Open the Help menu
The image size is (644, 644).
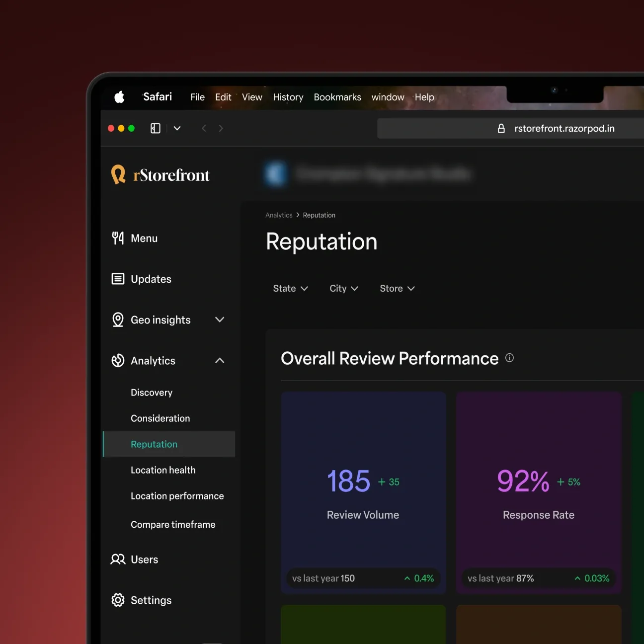coord(424,97)
